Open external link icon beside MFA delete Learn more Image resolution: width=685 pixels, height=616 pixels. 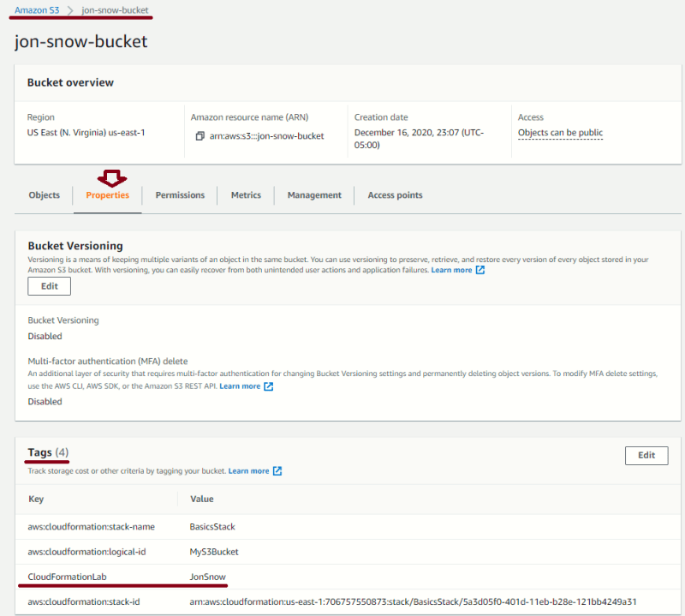coord(269,386)
